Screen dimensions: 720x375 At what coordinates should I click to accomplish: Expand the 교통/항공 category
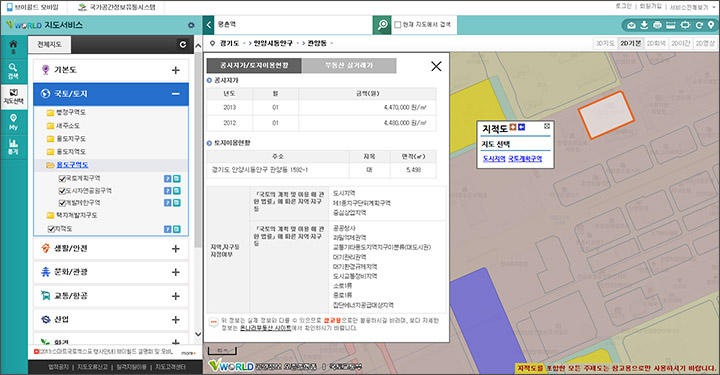click(x=175, y=296)
